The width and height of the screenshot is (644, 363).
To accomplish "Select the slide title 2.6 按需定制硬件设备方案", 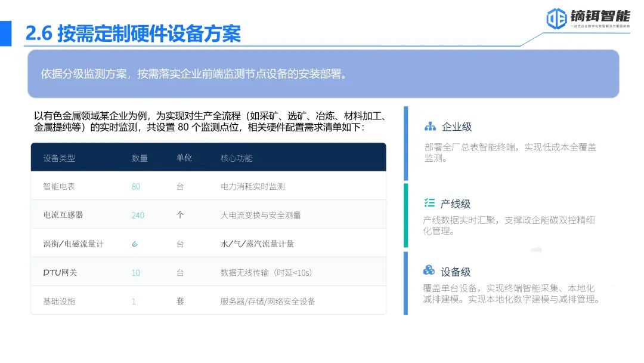I will (133, 33).
